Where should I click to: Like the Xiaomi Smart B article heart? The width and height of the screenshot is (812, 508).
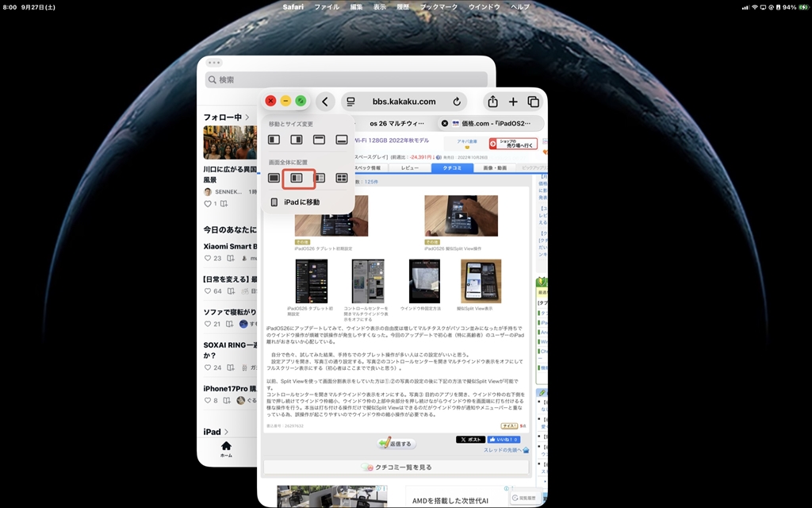click(x=208, y=258)
